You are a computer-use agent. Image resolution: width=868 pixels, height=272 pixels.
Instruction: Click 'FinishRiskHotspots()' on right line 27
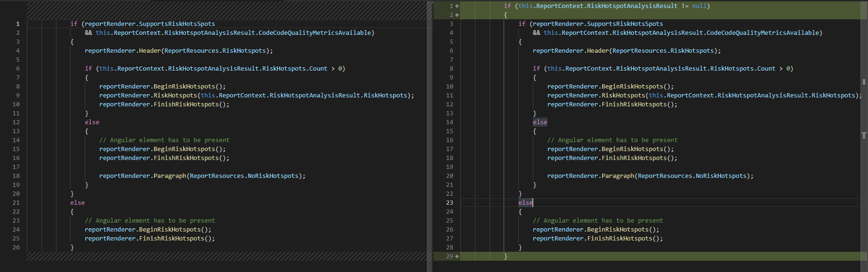[x=623, y=239]
